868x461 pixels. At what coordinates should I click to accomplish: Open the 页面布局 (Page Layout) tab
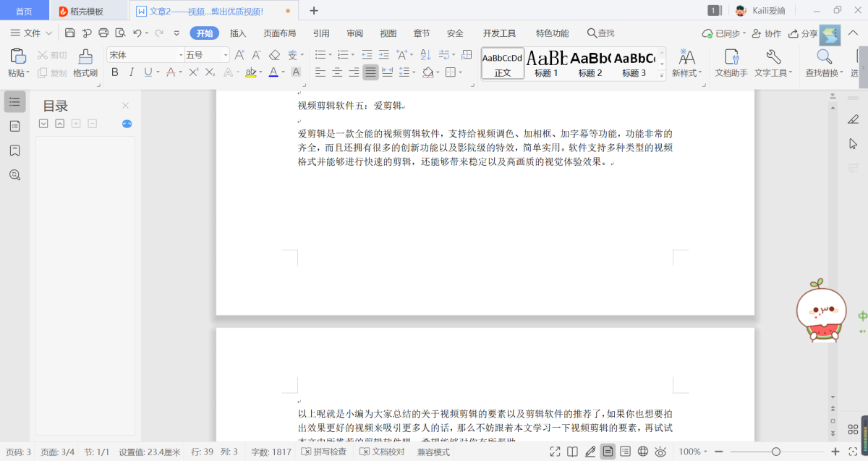[x=279, y=33]
